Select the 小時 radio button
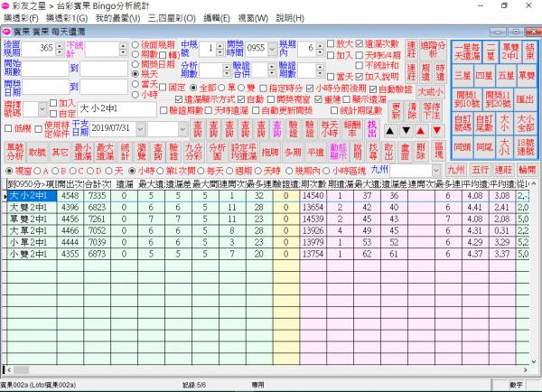The image size is (542, 392). tap(136, 93)
